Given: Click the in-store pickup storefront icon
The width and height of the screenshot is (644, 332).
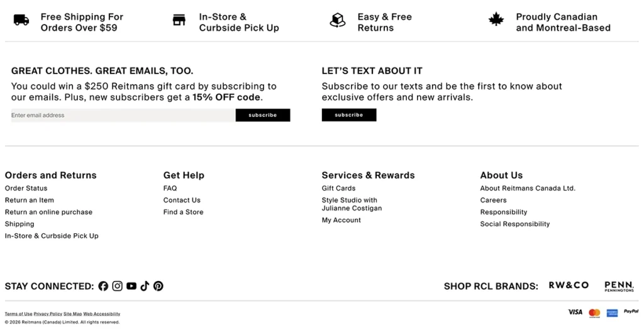Looking at the screenshot, I should pos(179,20).
